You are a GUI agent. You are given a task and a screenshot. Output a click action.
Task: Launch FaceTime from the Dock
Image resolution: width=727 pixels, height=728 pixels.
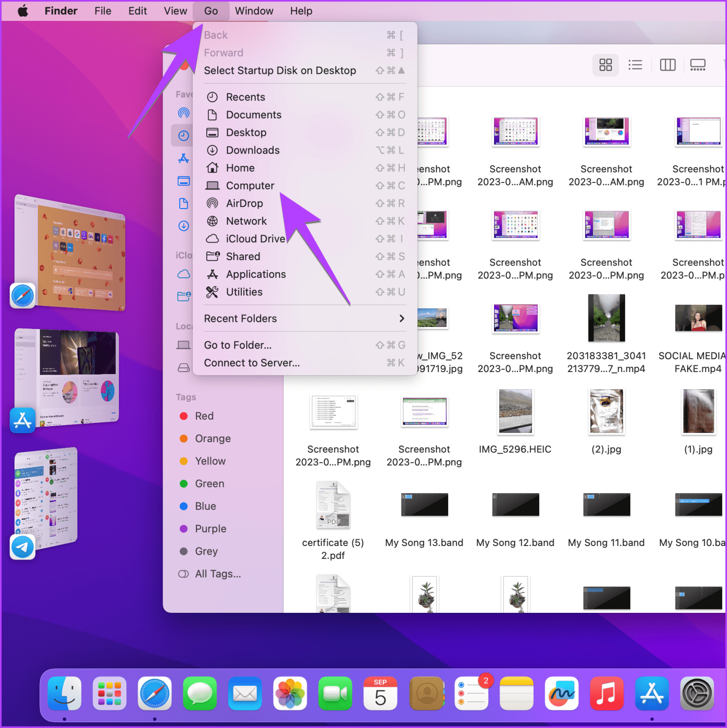[x=335, y=694]
